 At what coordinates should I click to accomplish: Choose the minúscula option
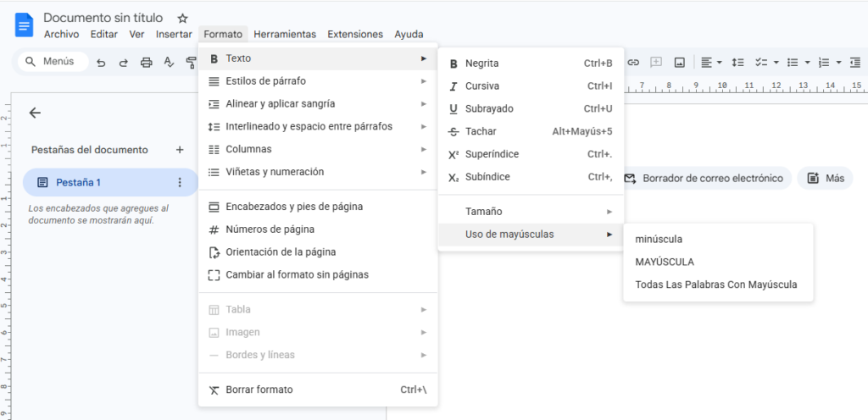click(x=718, y=240)
